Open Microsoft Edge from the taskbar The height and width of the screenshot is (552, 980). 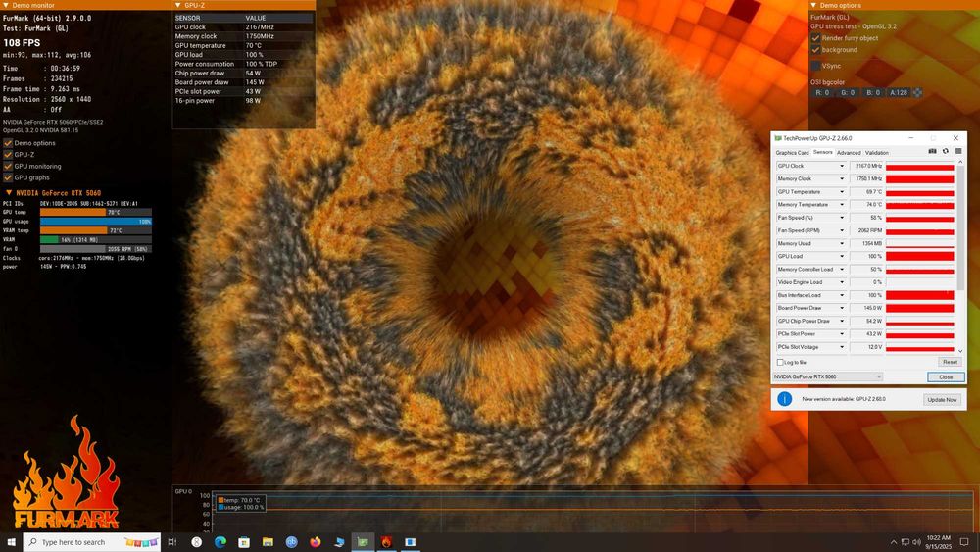tap(220, 542)
